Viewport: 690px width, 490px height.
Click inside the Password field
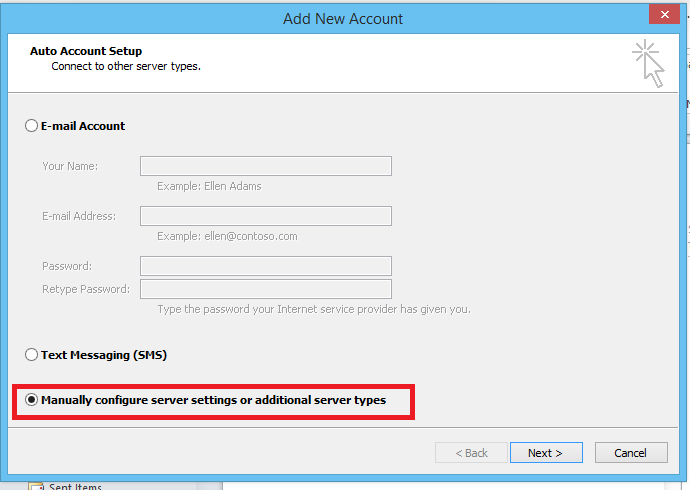coord(266,266)
